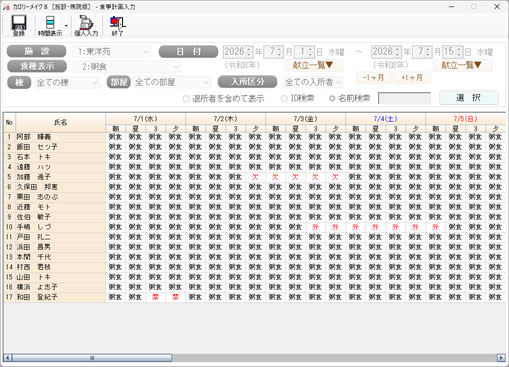Click the search text input field
This screenshot has height=367, width=509.
404,98
